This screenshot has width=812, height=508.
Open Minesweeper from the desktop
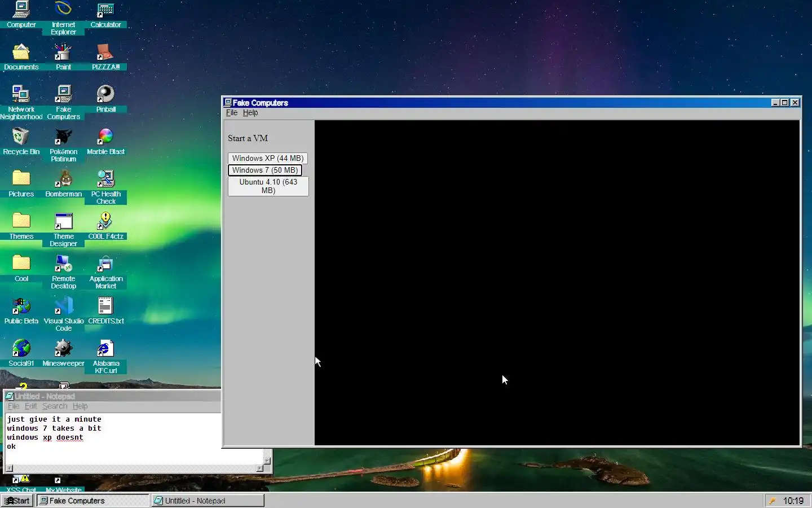63,353
